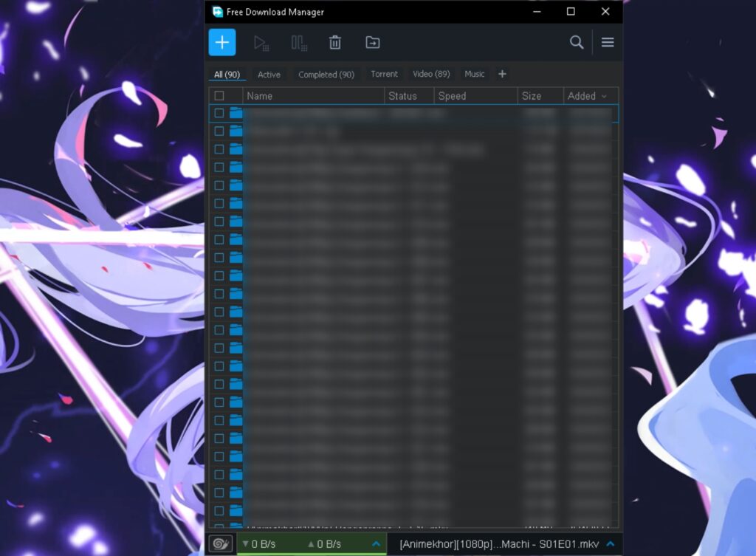This screenshot has height=556, width=756.
Task: Expand details chevron next to S01E01.mkv
Action: 611,544
